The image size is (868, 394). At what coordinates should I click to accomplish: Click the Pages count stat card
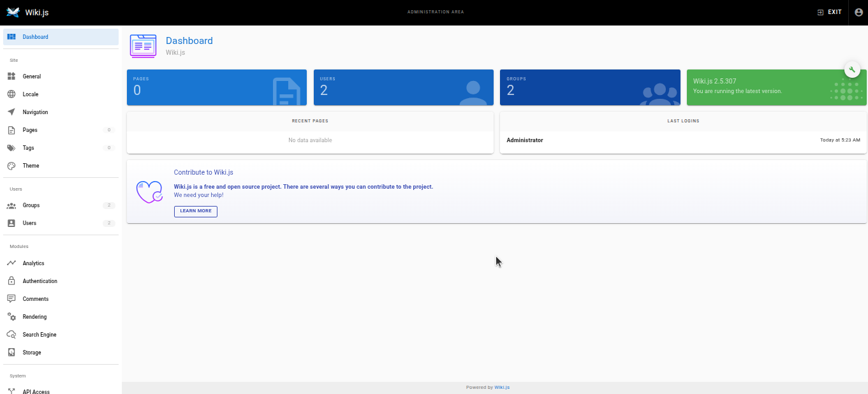click(x=217, y=87)
